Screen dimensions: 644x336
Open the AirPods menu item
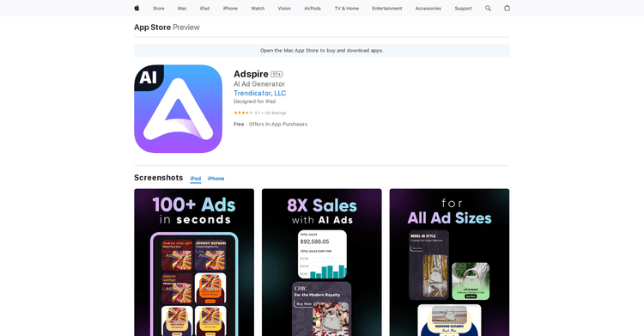pyautogui.click(x=313, y=9)
